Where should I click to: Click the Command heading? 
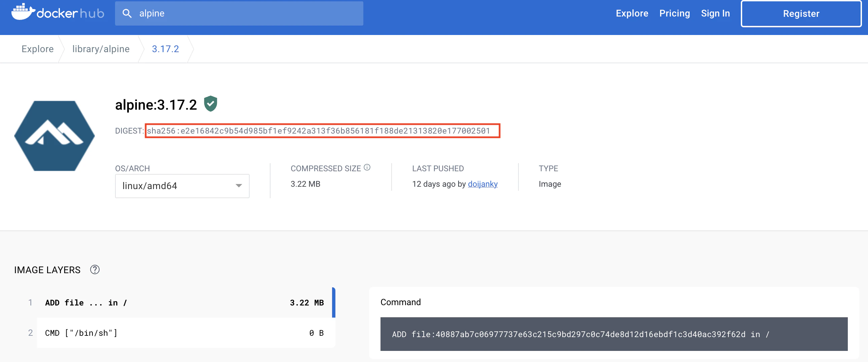coord(400,302)
